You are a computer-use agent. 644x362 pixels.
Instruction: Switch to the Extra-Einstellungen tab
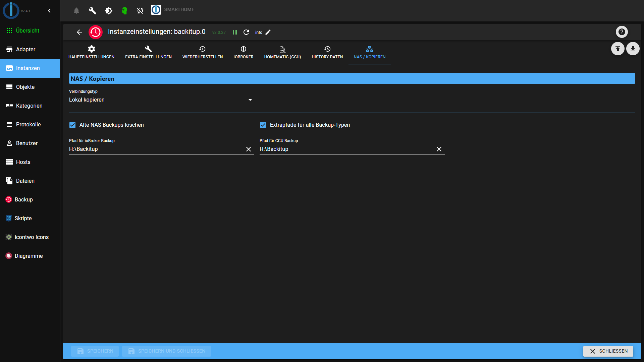148,53
